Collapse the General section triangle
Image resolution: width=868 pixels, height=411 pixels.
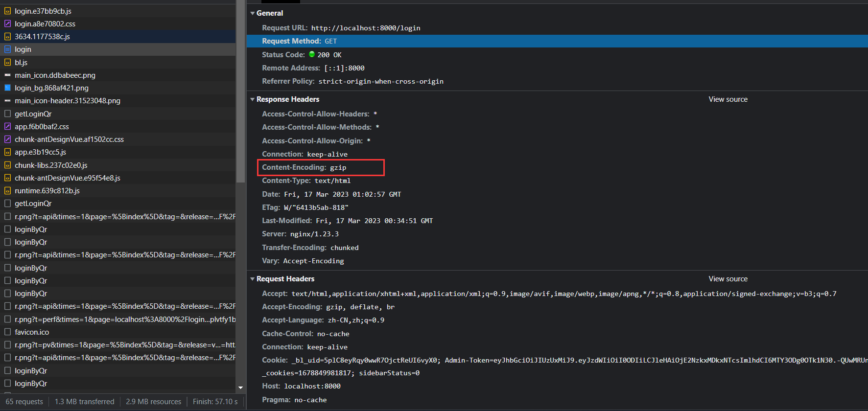pyautogui.click(x=253, y=13)
